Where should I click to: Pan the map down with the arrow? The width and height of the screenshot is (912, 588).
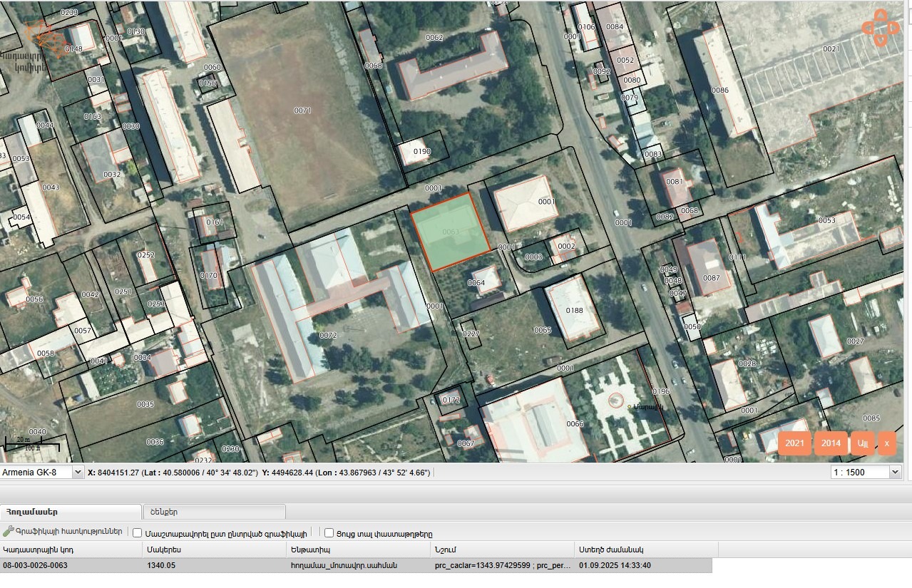[881, 40]
